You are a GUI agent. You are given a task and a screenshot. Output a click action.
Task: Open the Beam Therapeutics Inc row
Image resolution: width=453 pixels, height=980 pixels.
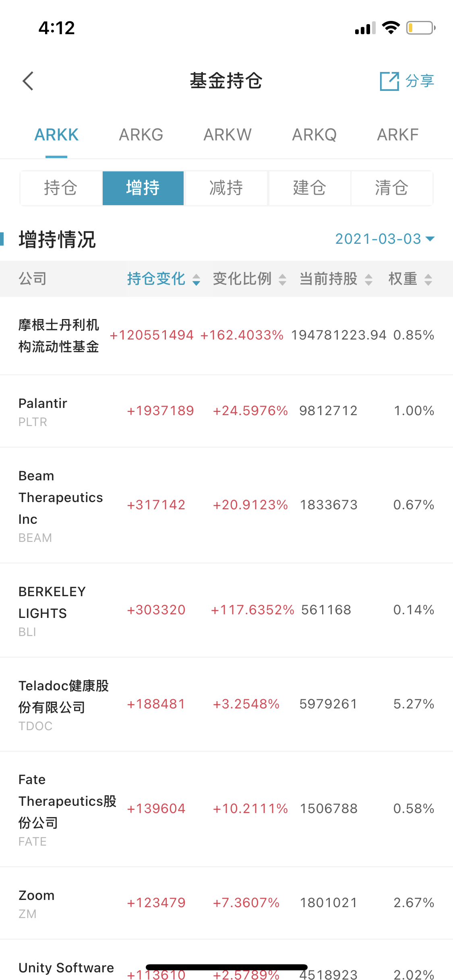(226, 505)
